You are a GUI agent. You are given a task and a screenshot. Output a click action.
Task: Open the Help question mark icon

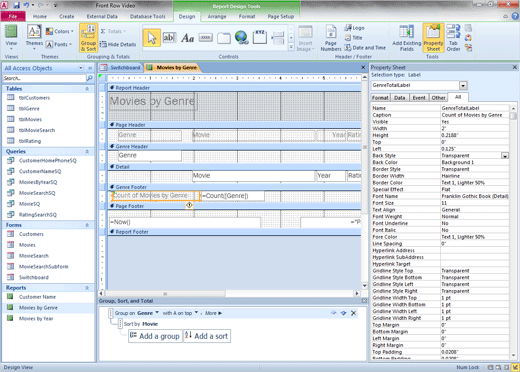point(515,16)
